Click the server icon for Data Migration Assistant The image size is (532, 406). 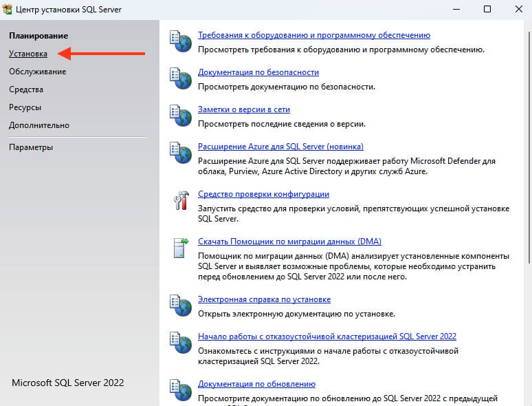coord(181,248)
